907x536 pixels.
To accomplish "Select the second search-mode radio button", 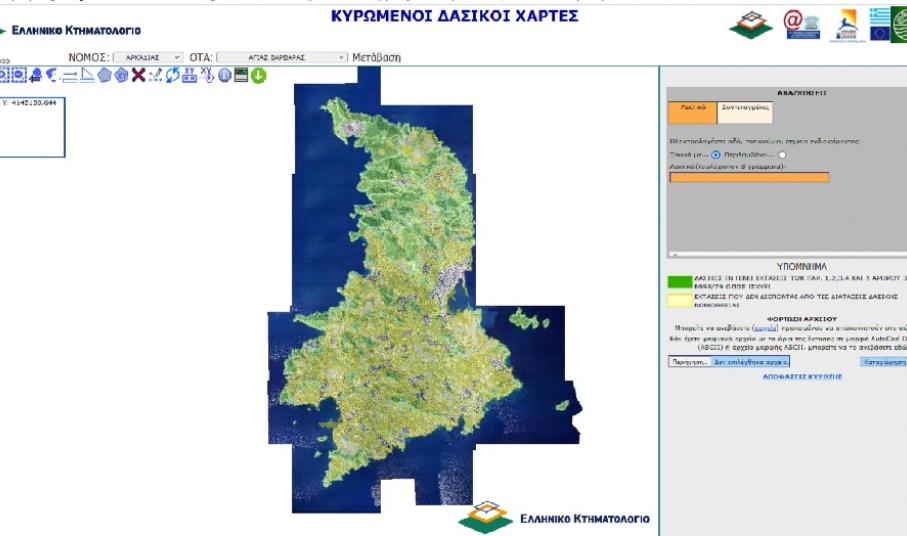I will coord(782,155).
